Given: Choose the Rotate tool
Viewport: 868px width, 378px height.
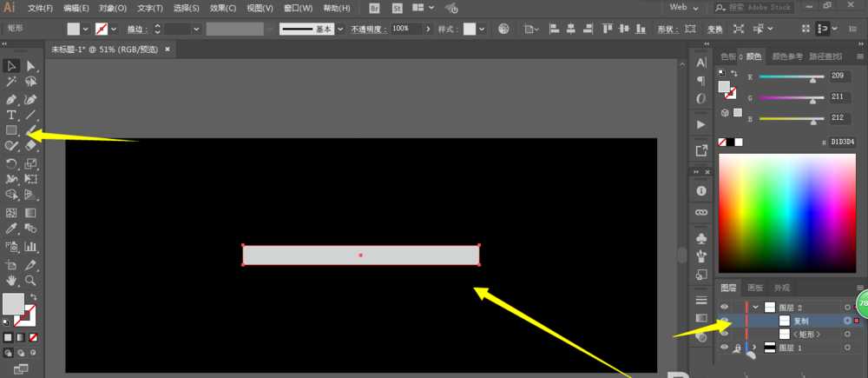Looking at the screenshot, I should pos(11,163).
